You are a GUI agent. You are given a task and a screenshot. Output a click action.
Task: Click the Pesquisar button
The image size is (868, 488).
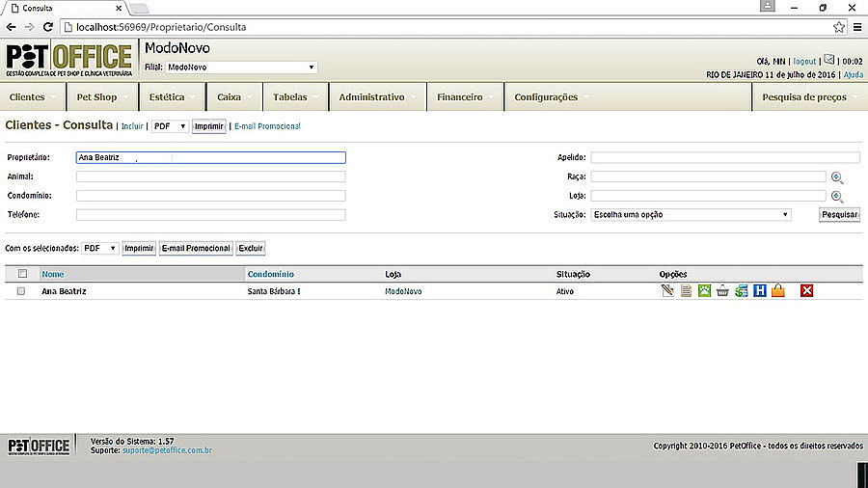click(x=839, y=214)
